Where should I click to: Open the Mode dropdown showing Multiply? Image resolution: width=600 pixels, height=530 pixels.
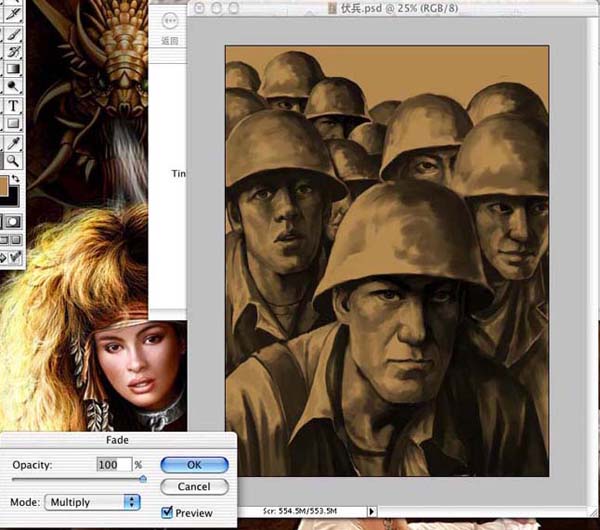click(93, 502)
